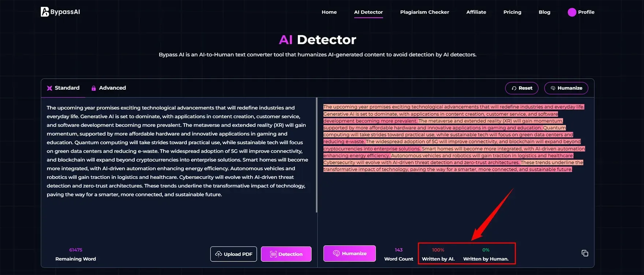The height and width of the screenshot is (275, 644).
Task: Open the Affiliate page
Action: [x=476, y=12]
